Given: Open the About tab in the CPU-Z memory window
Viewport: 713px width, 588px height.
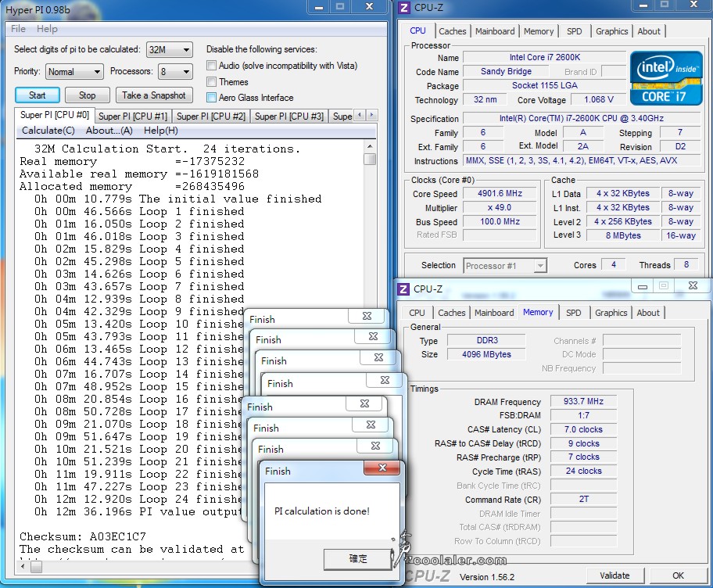Looking at the screenshot, I should pos(647,313).
